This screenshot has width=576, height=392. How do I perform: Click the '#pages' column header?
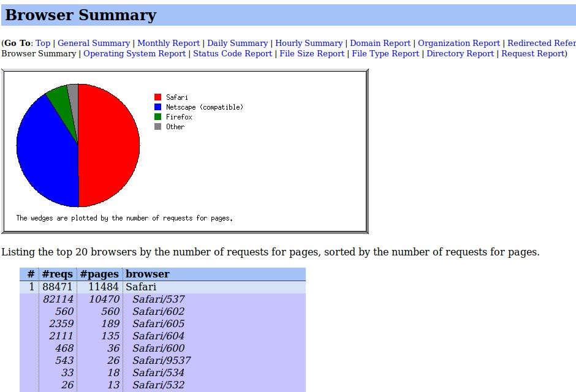click(x=99, y=274)
